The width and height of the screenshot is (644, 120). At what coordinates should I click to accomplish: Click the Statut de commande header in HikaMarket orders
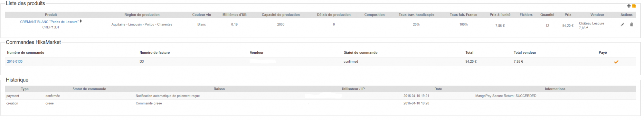[361, 52]
